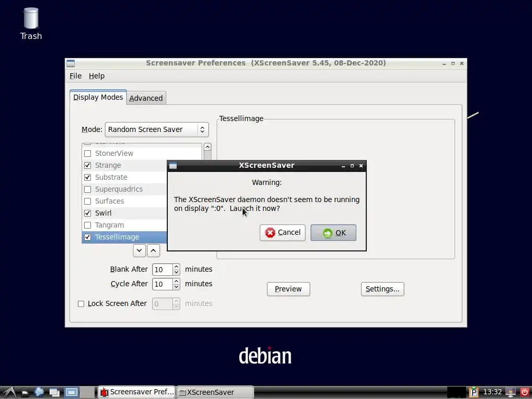Switch to the first desktop pager
Screen dimensions: 532x399
[x=72, y=392]
